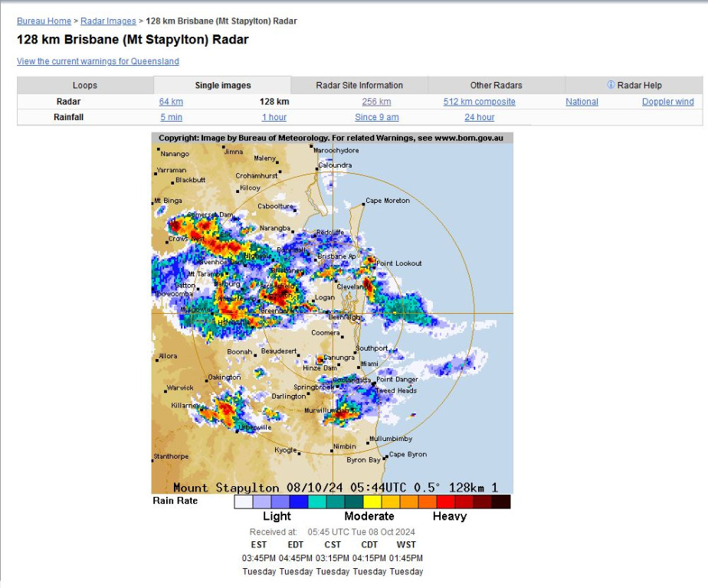
Task: Click the 03:45PM EST time value
Action: click(x=259, y=558)
